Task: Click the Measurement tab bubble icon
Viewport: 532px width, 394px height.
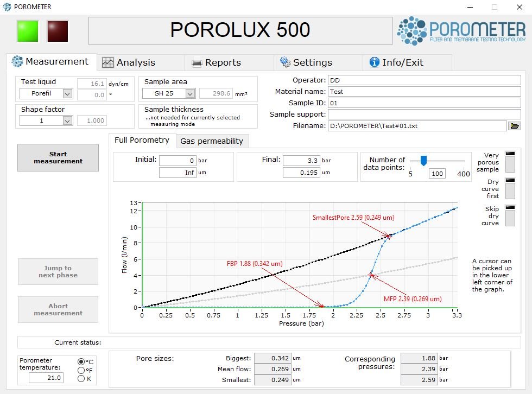Action: pos(17,61)
